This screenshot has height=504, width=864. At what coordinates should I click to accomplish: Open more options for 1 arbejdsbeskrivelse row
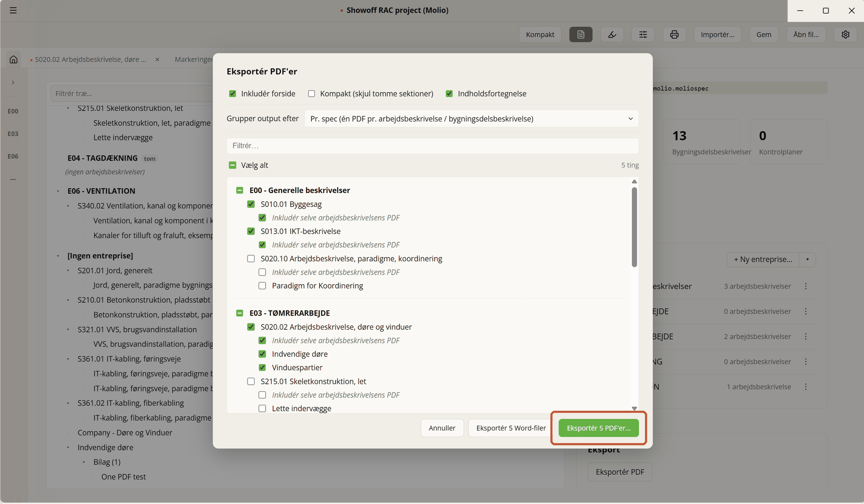click(x=806, y=387)
